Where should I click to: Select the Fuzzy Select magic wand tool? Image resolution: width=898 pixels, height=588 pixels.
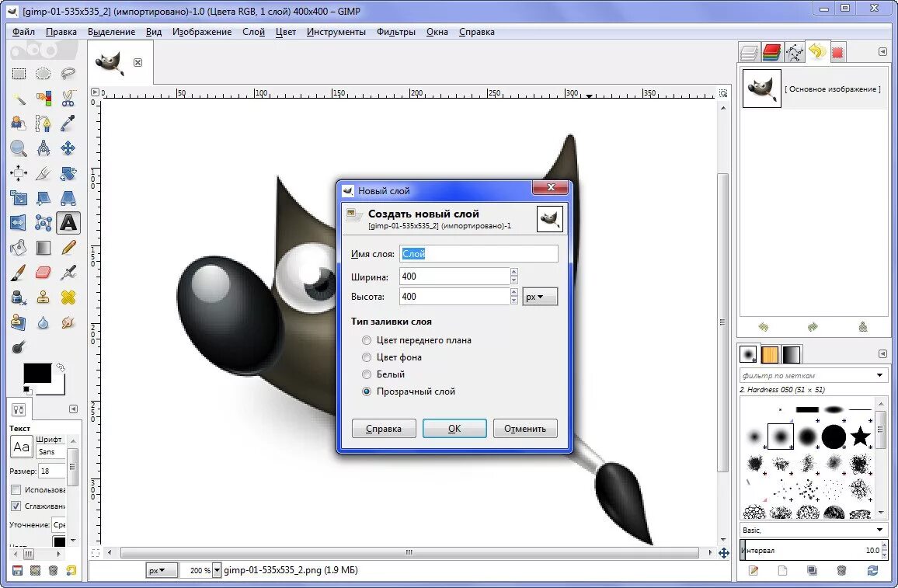click(x=19, y=99)
